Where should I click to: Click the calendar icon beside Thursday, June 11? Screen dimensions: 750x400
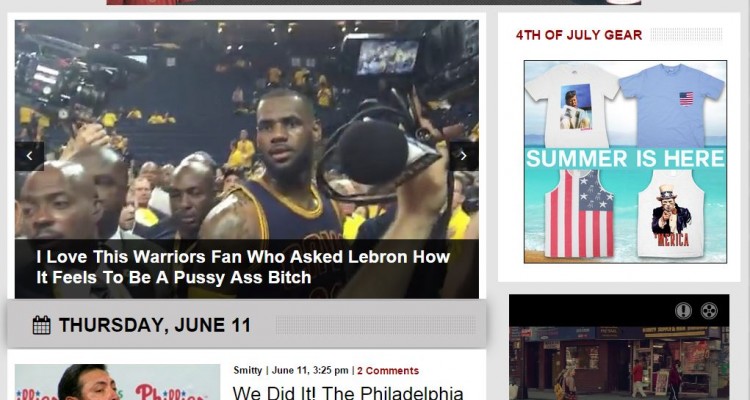click(42, 325)
